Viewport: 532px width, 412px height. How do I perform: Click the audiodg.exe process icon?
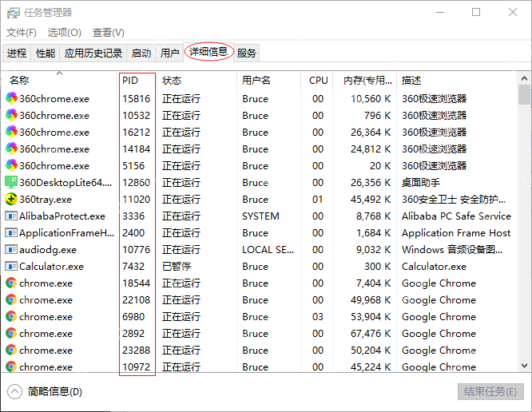point(11,249)
